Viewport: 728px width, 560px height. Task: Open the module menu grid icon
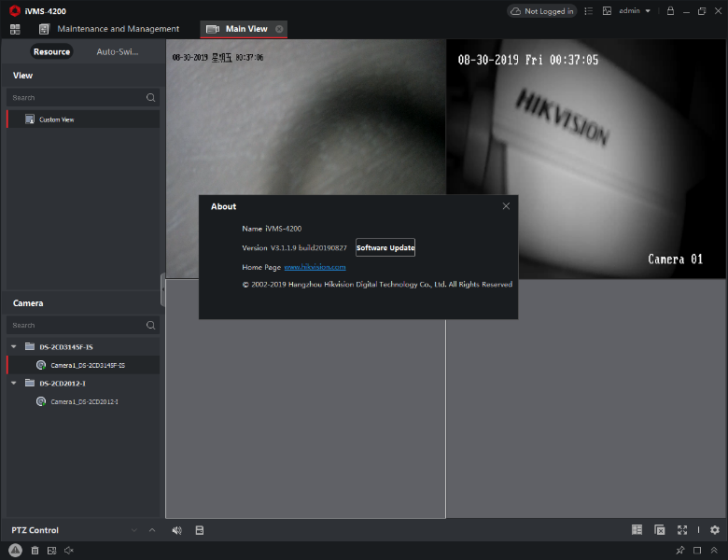point(15,29)
